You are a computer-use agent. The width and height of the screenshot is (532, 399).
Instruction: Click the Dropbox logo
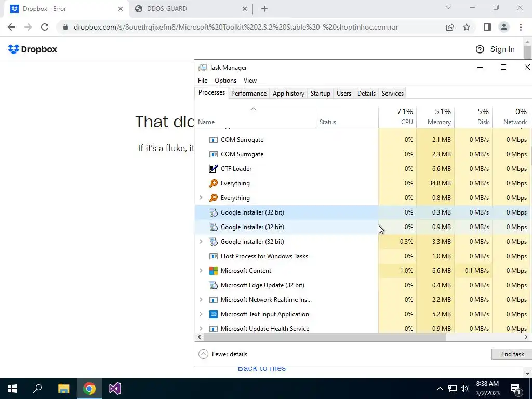point(32,49)
